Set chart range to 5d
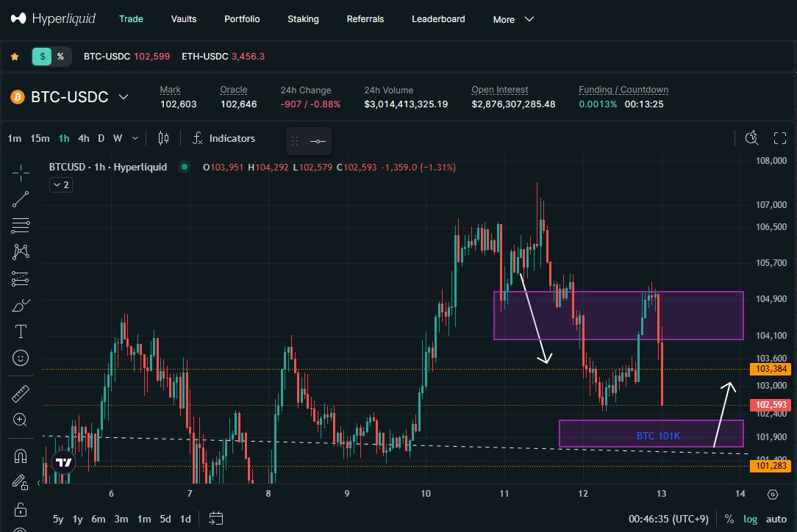The image size is (797, 532). pyautogui.click(x=165, y=519)
